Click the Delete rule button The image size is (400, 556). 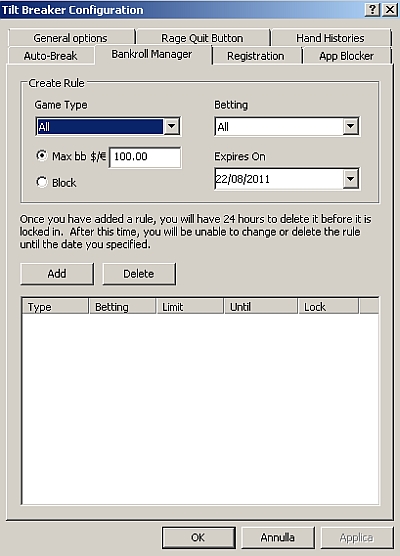139,274
